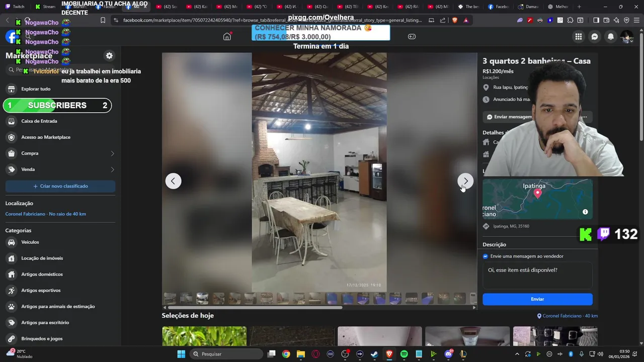Click the Brave Rewards triangle icon
The height and width of the screenshot is (362, 644).
pyautogui.click(x=466, y=20)
